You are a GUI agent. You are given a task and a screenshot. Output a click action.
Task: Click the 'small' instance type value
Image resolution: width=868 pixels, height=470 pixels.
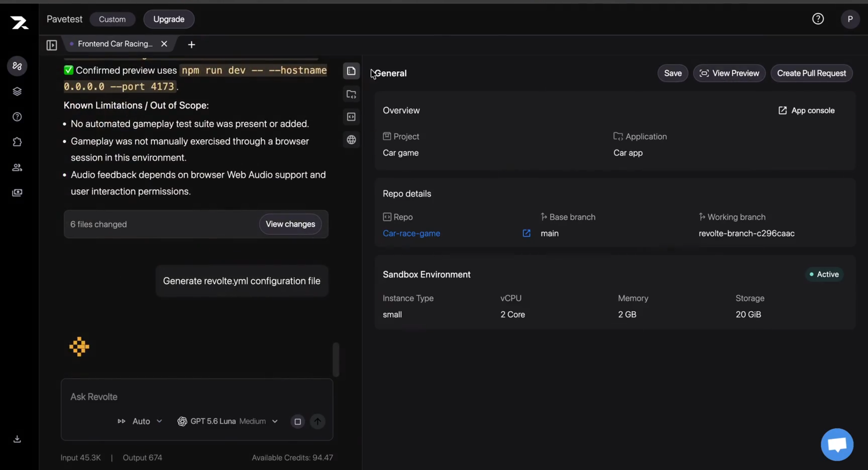click(392, 314)
